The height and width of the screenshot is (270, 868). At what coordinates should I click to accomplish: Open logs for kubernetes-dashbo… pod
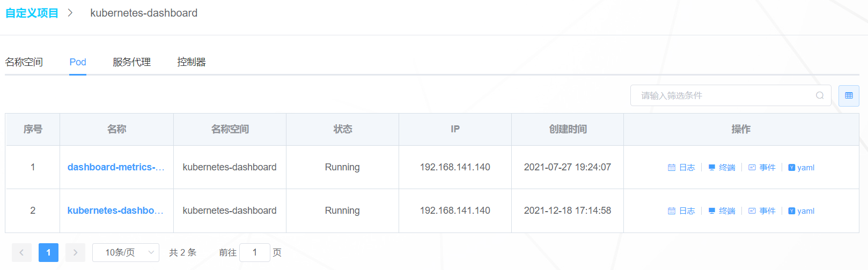tap(681, 211)
